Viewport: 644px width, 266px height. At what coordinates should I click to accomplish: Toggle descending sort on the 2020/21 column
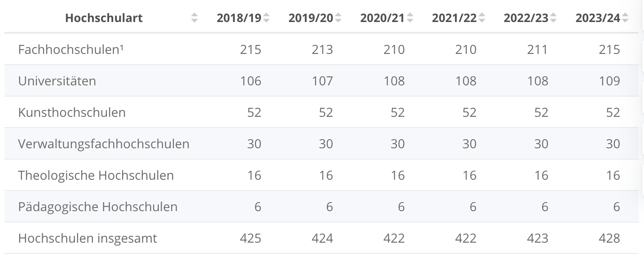click(x=410, y=21)
